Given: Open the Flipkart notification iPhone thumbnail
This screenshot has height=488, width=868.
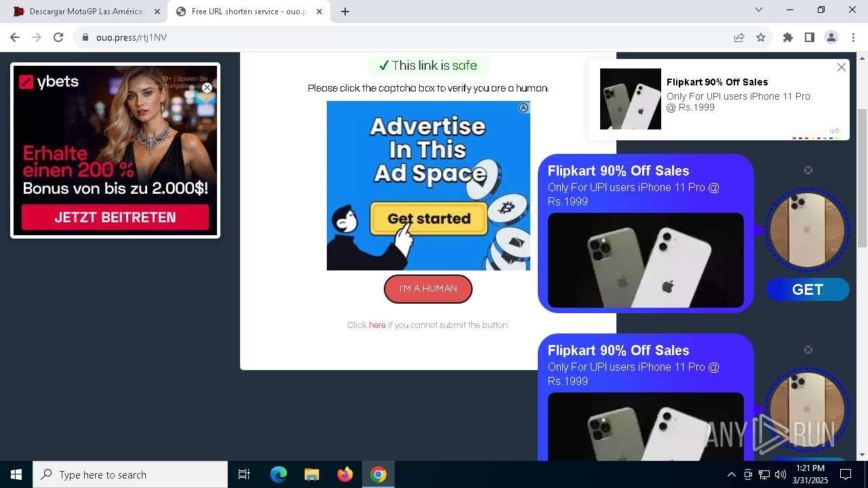Looking at the screenshot, I should pyautogui.click(x=631, y=99).
